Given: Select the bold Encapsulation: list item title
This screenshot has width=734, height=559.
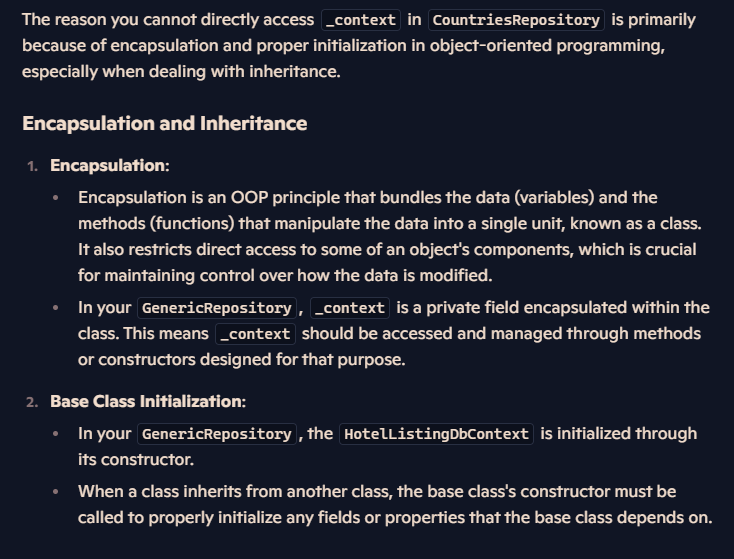Looking at the screenshot, I should [x=110, y=165].
